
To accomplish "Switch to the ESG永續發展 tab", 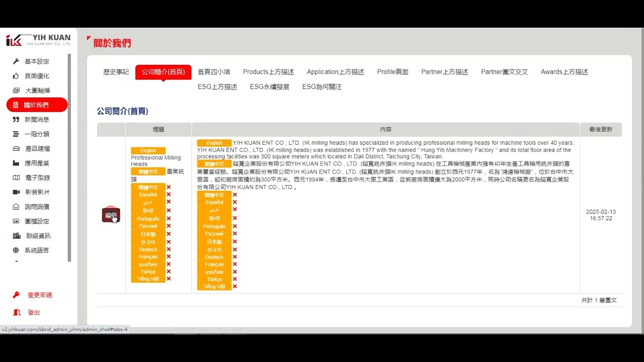I will tap(270, 87).
